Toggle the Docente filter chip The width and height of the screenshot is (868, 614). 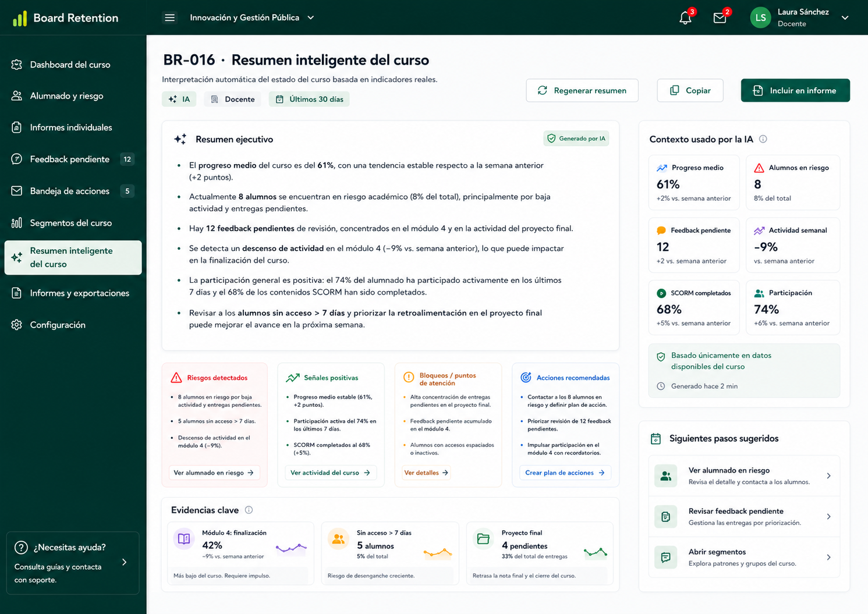pos(233,100)
